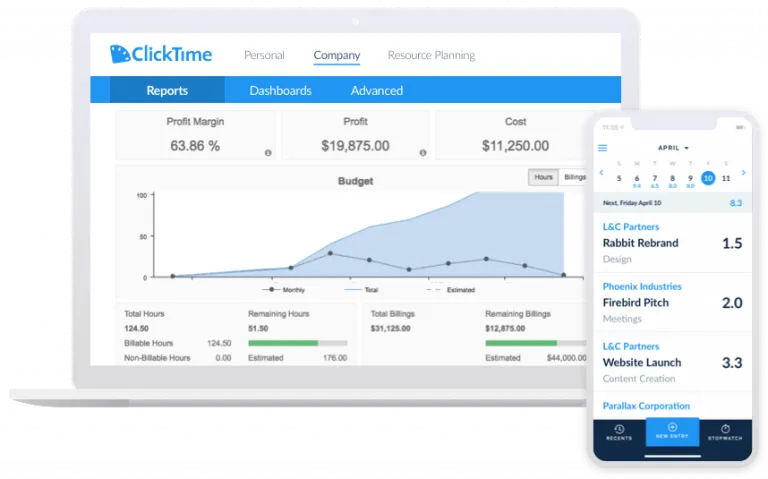Toggle Budget chart to Hours
Viewport: 768px width, 479px height.
coord(543,177)
